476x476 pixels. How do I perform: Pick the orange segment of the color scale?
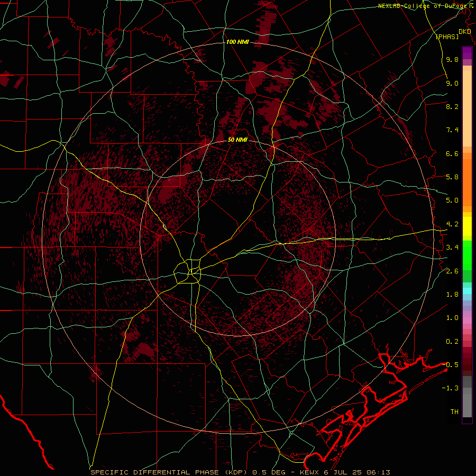pos(467,182)
